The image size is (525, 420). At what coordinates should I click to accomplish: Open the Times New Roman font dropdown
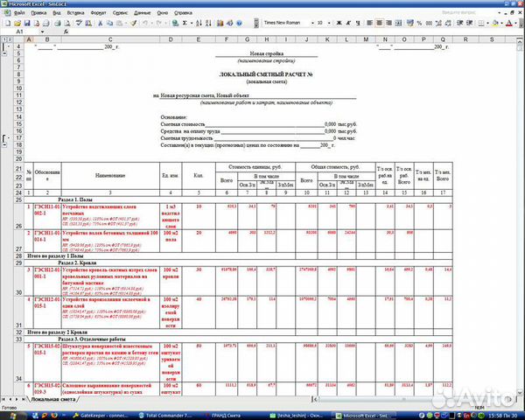tap(312, 23)
